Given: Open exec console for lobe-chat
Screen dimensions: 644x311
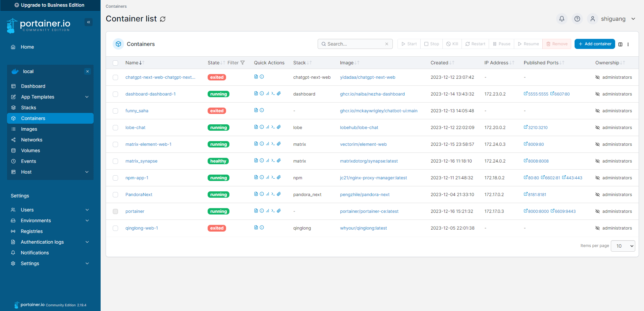Looking at the screenshot, I should tap(273, 127).
